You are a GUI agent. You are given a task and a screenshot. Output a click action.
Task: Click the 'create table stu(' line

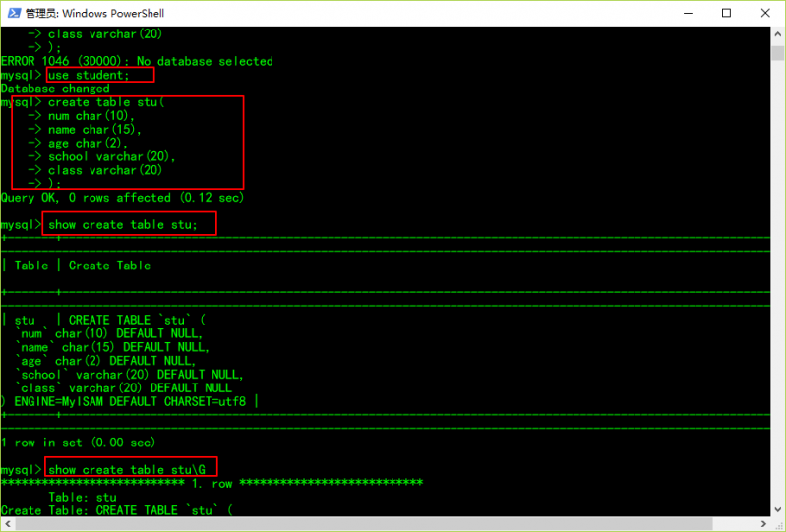point(106,102)
